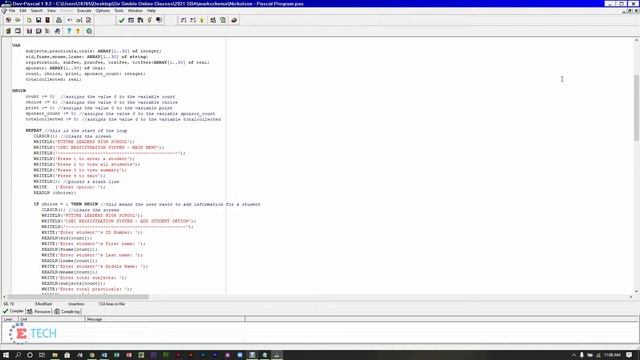Screen dimensions: 640x360
Task: Switch to the Compile log tab
Action: pos(67,311)
